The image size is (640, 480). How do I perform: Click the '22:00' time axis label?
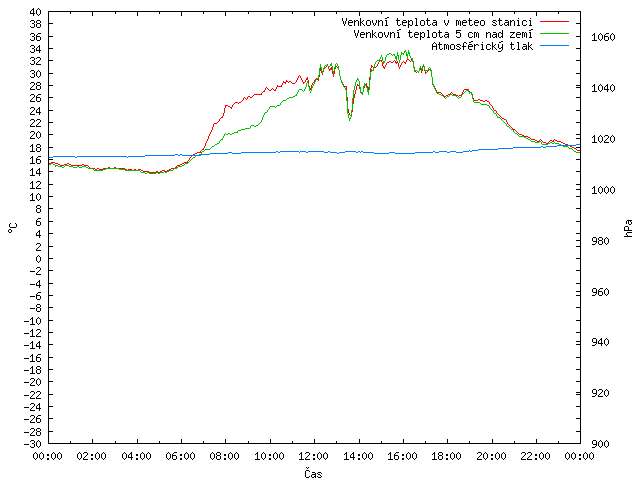coord(536,456)
